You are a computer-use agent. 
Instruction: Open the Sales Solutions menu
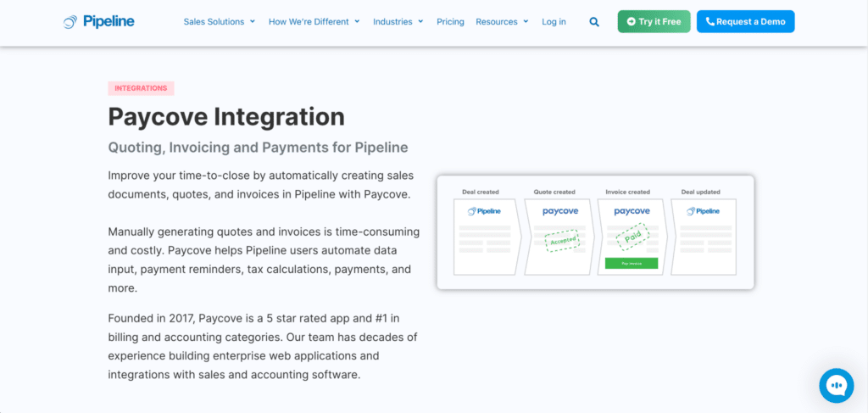point(220,21)
